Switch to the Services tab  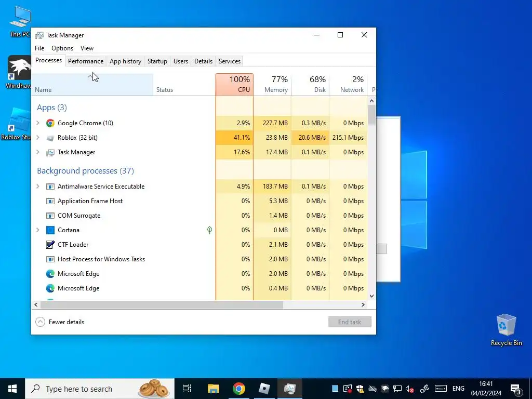pos(230,61)
